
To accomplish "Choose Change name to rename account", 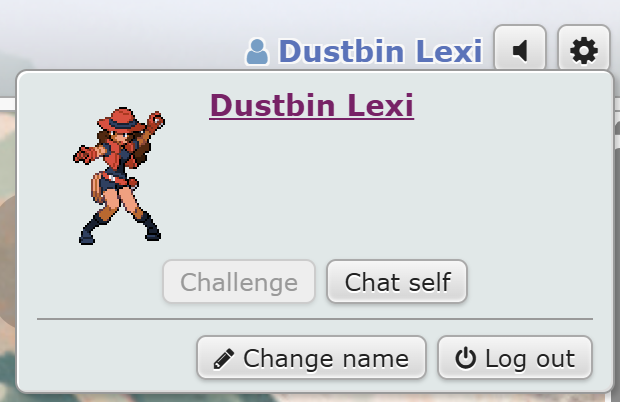I will tap(311, 358).
